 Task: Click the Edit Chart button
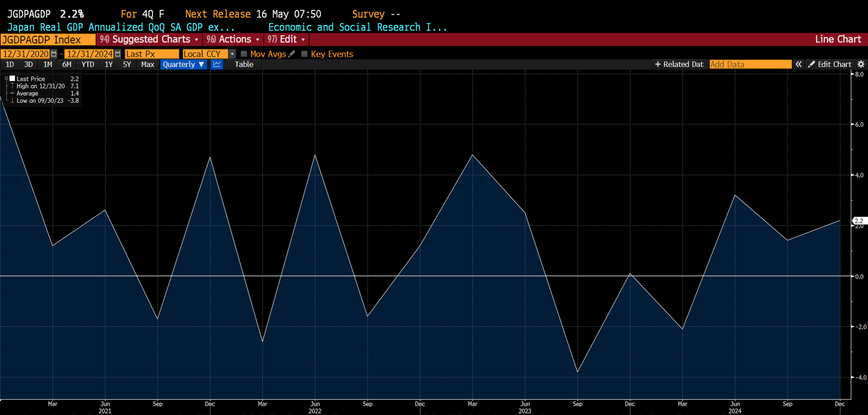pos(830,64)
